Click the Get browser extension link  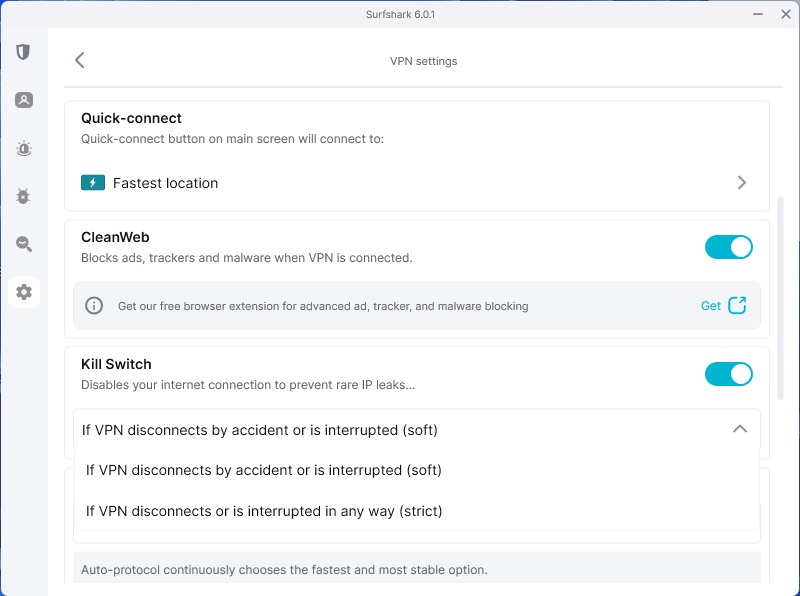coord(711,306)
